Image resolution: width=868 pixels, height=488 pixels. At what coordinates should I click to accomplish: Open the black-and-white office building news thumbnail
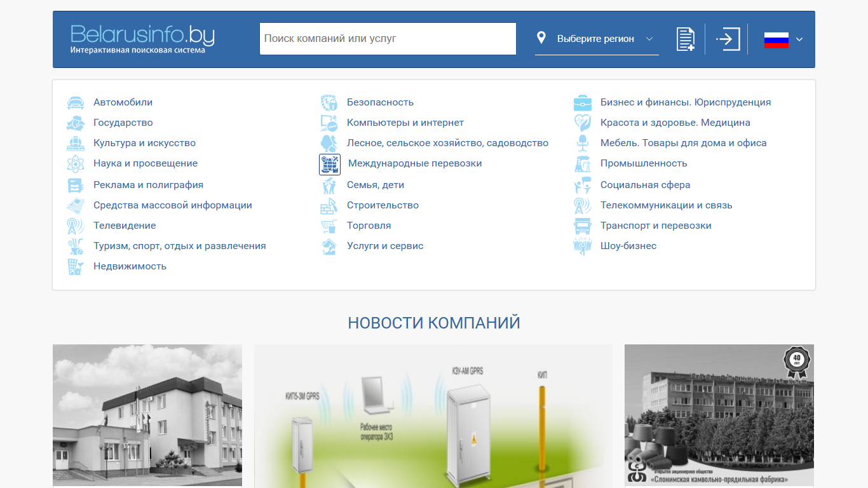pyautogui.click(x=147, y=416)
